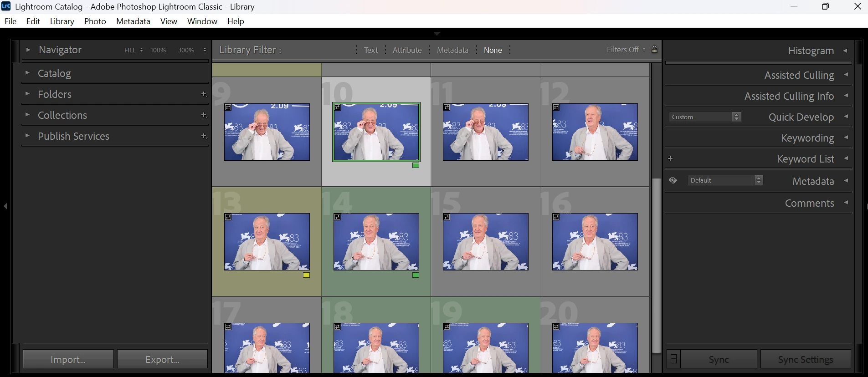
Task: Click the Import button
Action: (68, 359)
